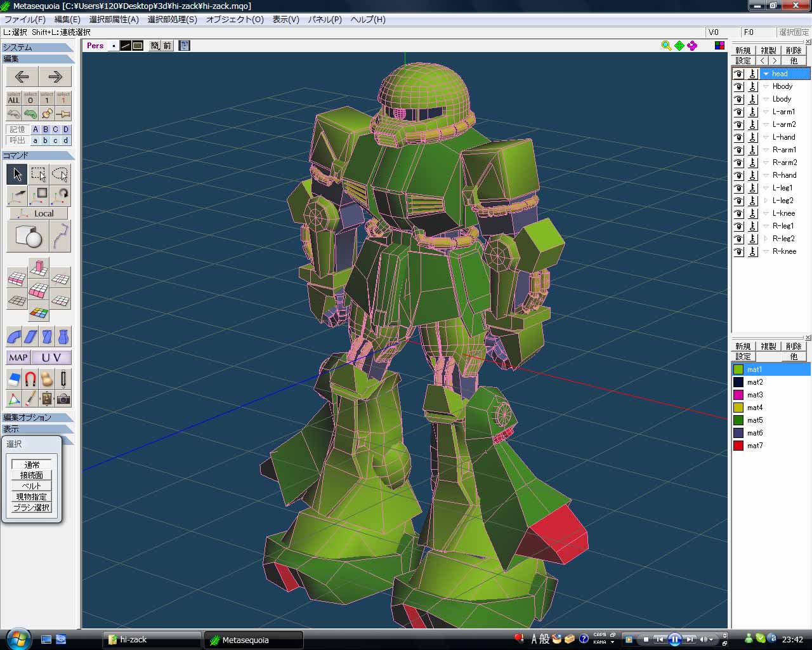The image size is (812, 650).
Task: Expand the L-leg2 object tree arrow
Action: (x=766, y=201)
